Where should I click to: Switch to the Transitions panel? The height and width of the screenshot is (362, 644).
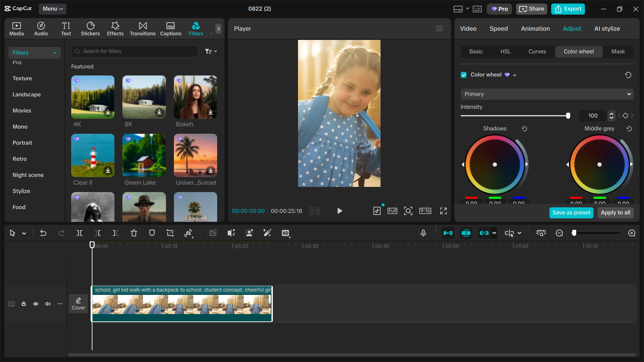(x=142, y=29)
